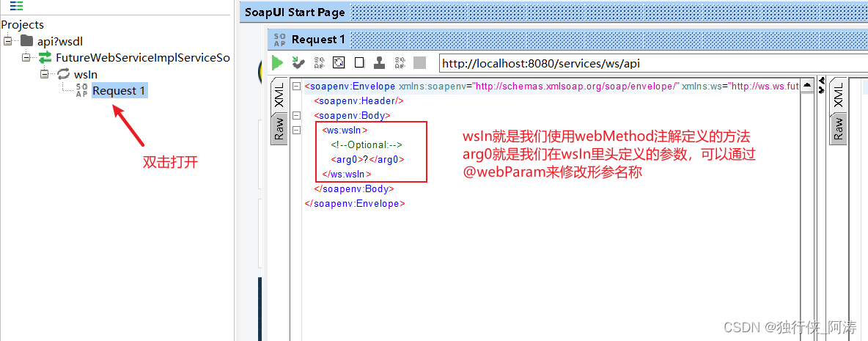The height and width of the screenshot is (341, 868).
Task: Click the closing </soapenv:Envelope> tag
Action: tap(355, 203)
